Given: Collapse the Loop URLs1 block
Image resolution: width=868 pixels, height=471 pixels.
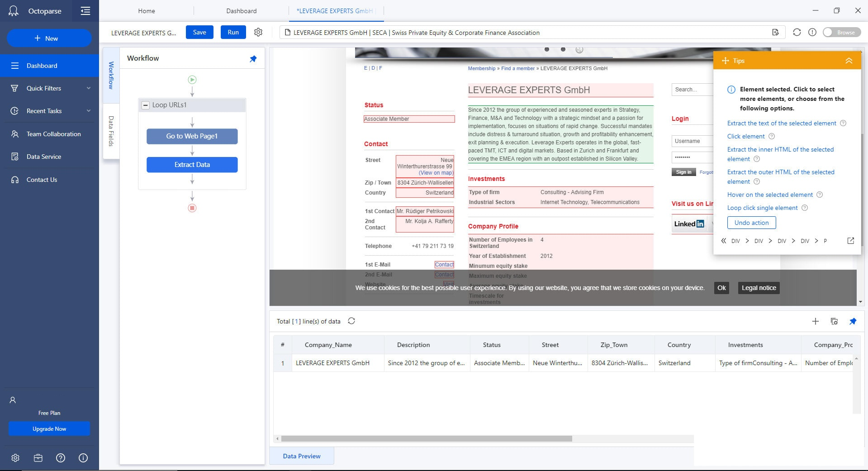Looking at the screenshot, I should click(145, 105).
